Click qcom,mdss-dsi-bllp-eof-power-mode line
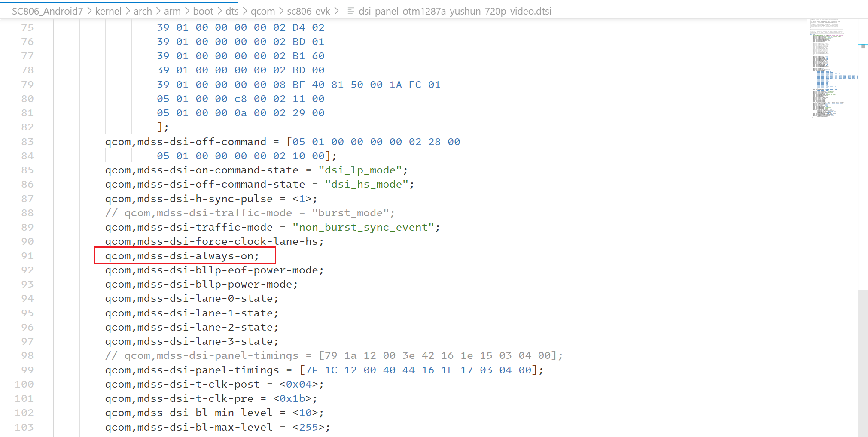Screen dimensions: 868x437 tap(214, 270)
